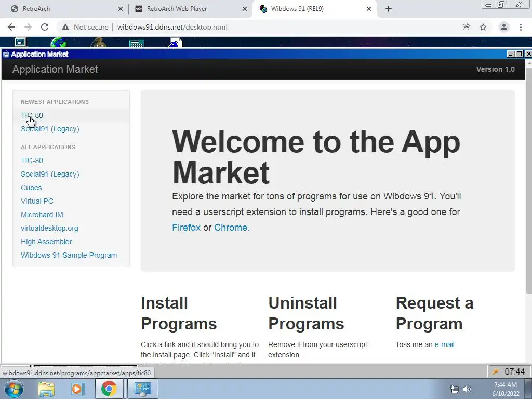The image size is (532, 399).
Task: Open Social91 (Legacy) under Newest Applications
Action: (x=50, y=129)
